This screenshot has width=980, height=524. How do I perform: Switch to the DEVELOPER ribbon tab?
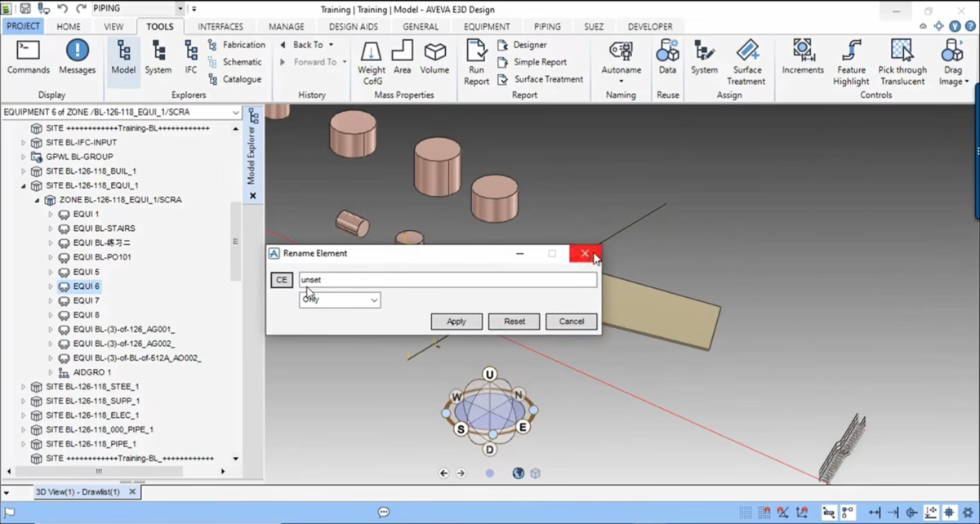coord(650,26)
